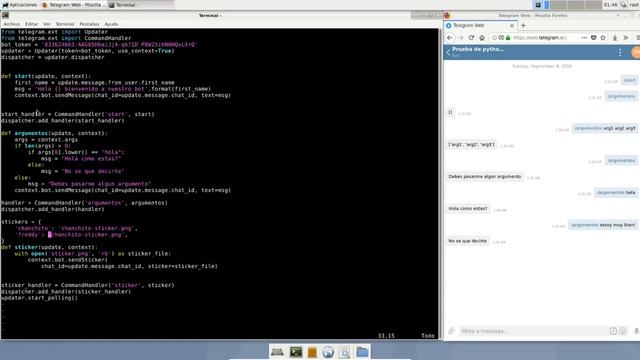
Task: Open Aplicaciones menu in top panel
Action: click(20, 5)
